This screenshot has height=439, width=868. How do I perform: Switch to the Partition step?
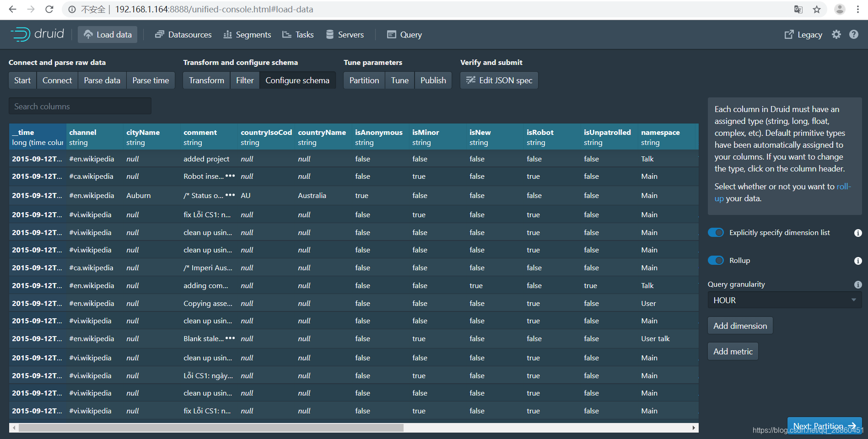364,80
